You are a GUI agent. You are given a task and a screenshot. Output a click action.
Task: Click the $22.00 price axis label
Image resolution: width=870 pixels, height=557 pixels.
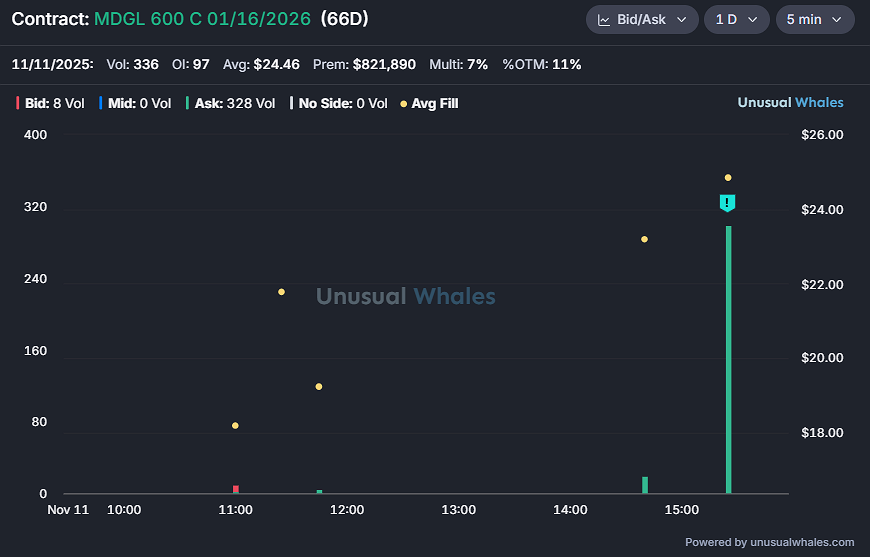(x=822, y=285)
